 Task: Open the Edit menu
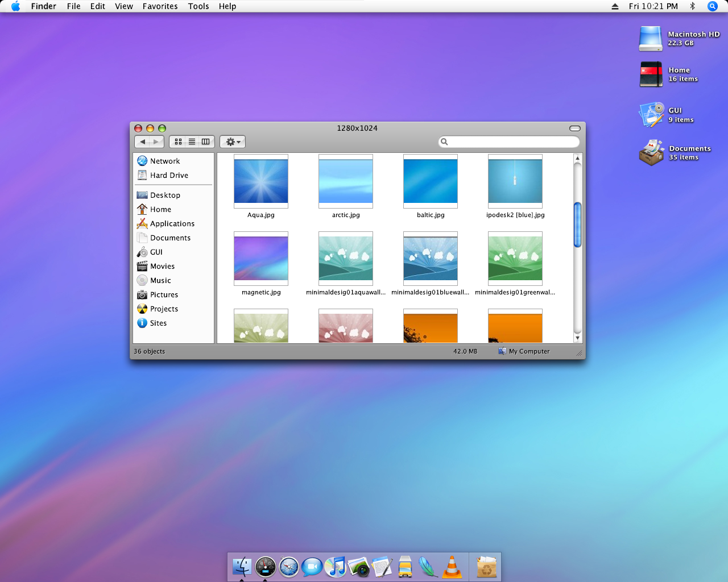(x=98, y=6)
